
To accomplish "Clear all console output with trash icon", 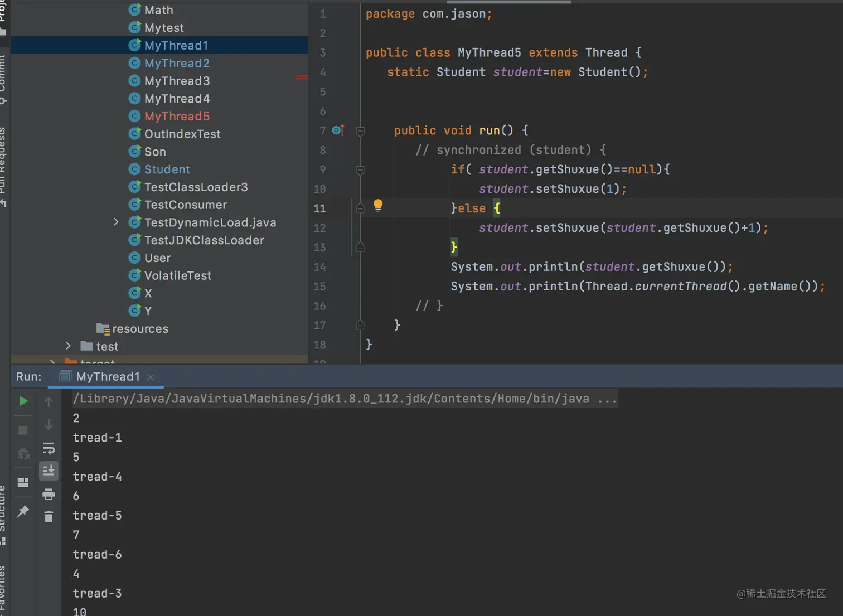I will pos(49,517).
